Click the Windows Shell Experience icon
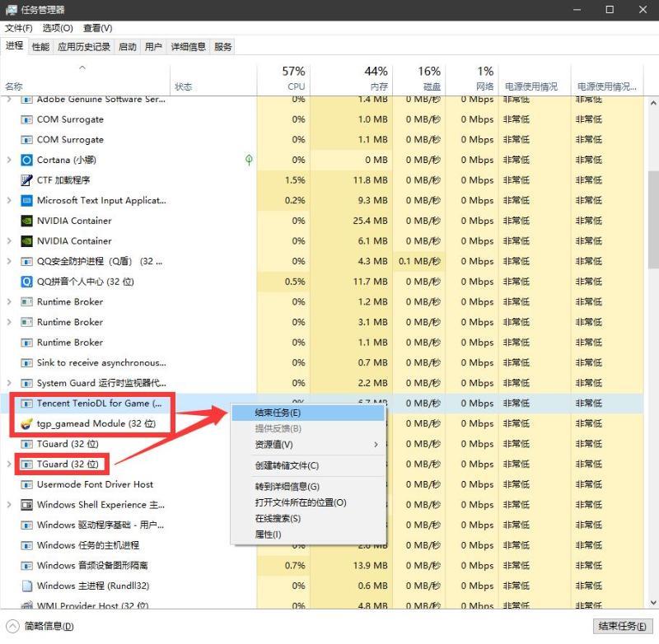 pyautogui.click(x=26, y=505)
